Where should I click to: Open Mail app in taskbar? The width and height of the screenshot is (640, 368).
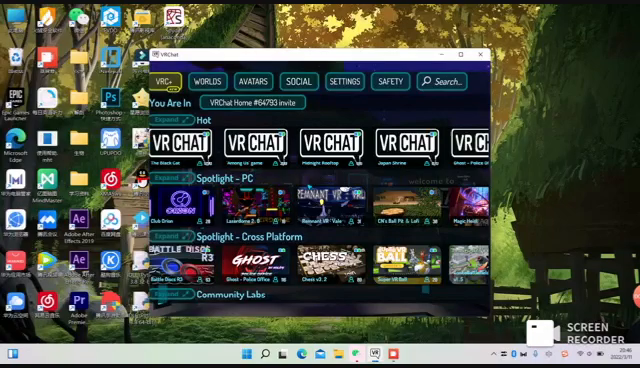tap(320, 354)
